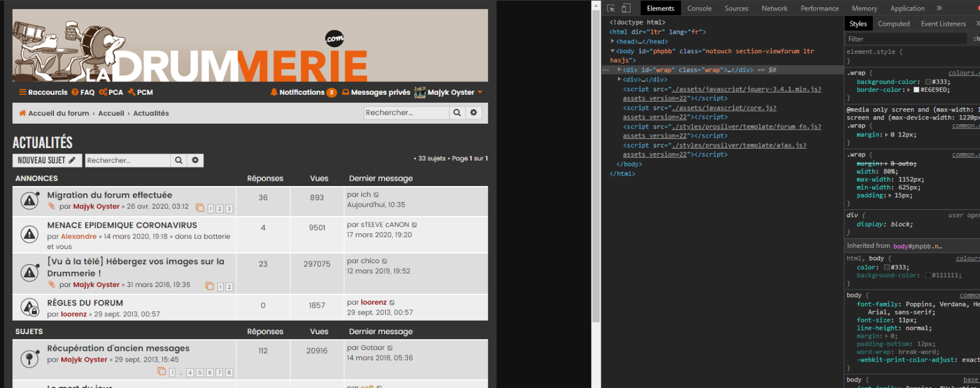Open the Computed styles tab

click(894, 24)
